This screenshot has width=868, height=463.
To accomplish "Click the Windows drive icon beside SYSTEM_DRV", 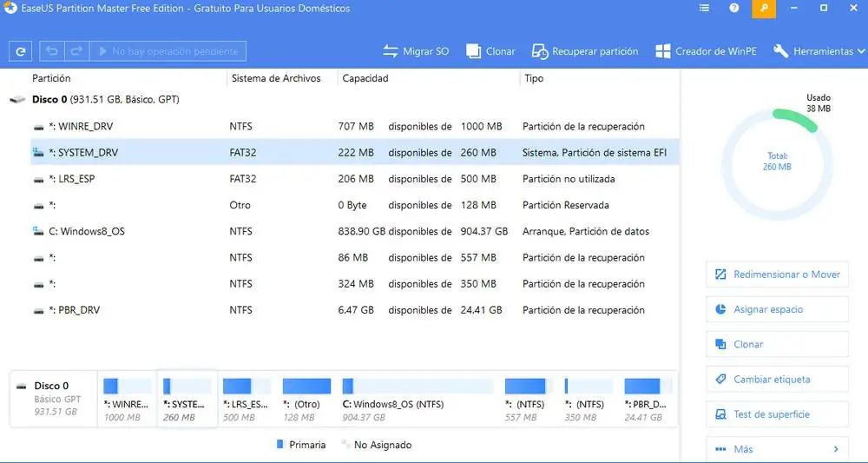I will click(x=38, y=152).
